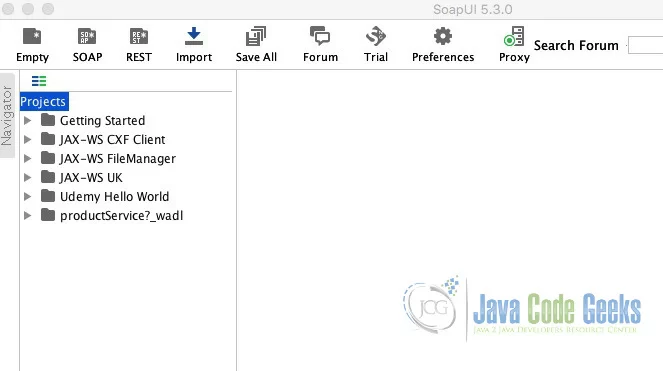The height and width of the screenshot is (371, 663).
Task: Open the Proxy settings icon
Action: (x=514, y=44)
